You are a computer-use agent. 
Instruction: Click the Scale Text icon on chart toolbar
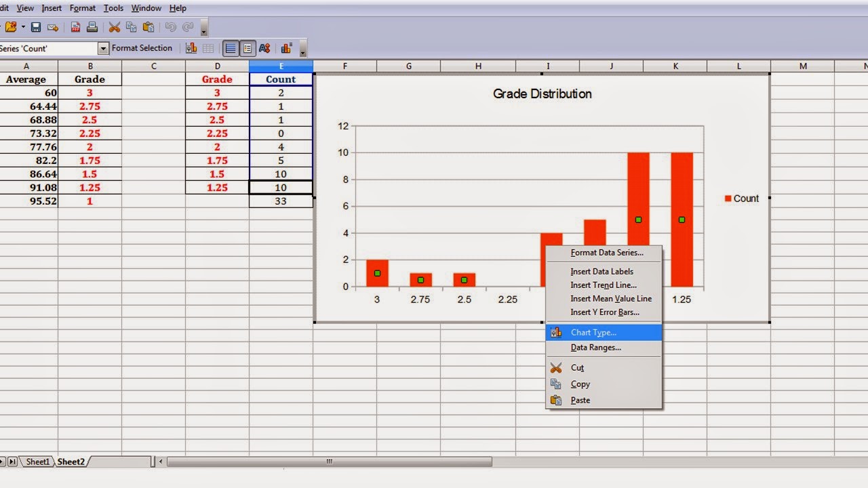264,48
